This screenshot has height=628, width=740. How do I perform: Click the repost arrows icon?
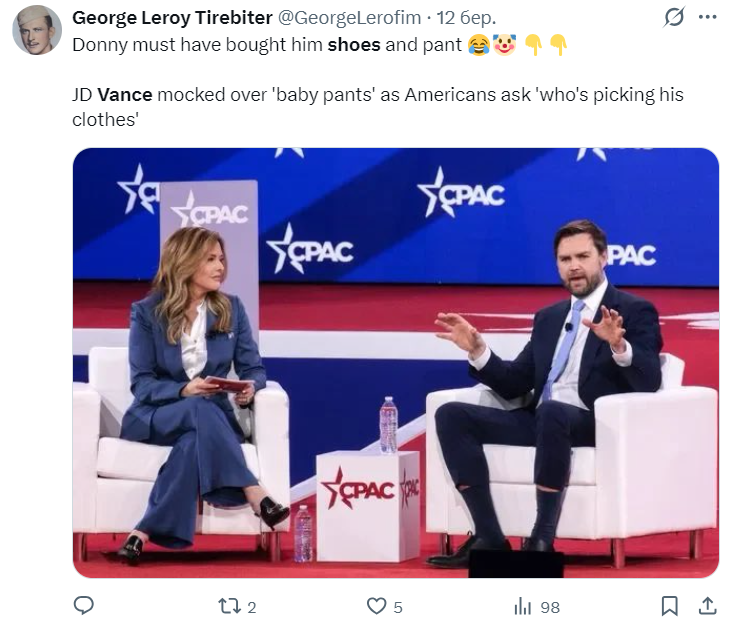pyautogui.click(x=228, y=606)
